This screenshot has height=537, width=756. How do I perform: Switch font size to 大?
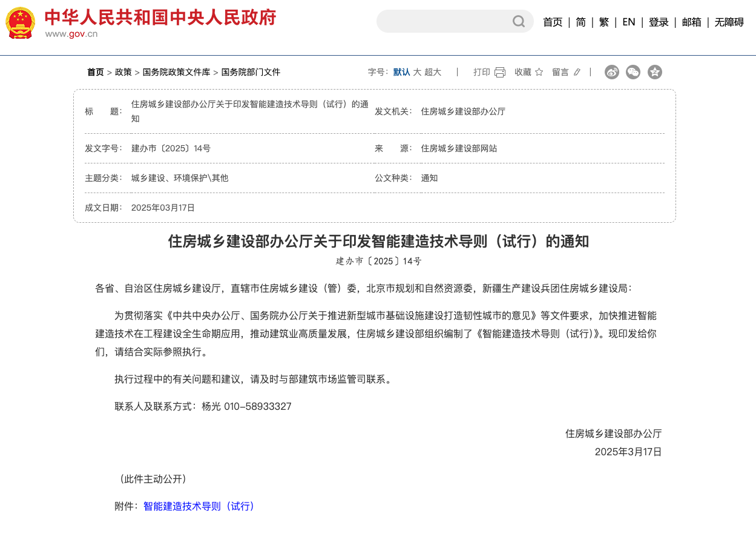[417, 72]
